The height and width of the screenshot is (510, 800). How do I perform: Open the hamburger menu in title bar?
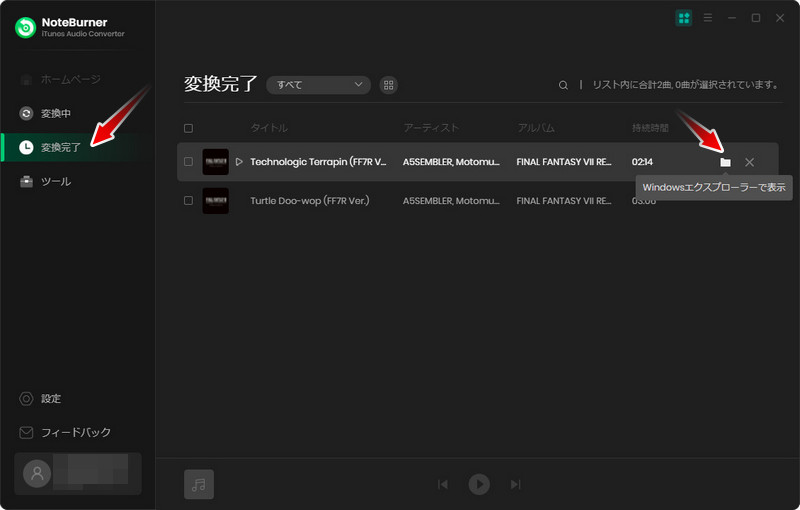point(708,18)
